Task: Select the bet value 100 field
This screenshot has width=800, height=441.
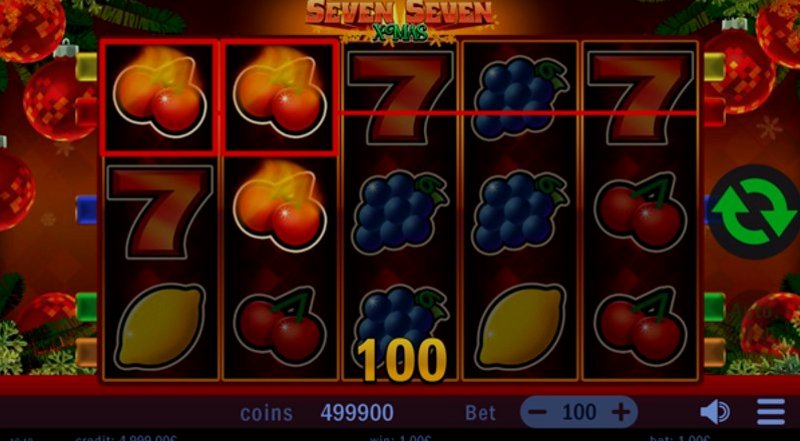Action: coord(579,412)
